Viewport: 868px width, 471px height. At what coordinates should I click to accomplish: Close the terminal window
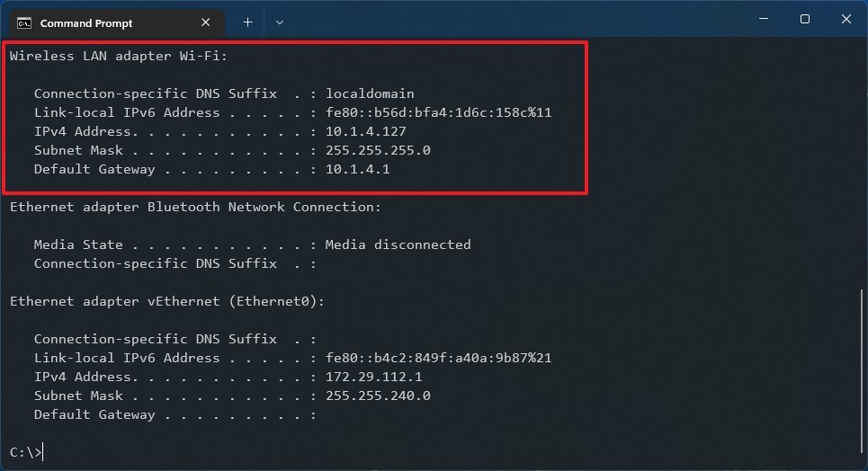pyautogui.click(x=846, y=19)
